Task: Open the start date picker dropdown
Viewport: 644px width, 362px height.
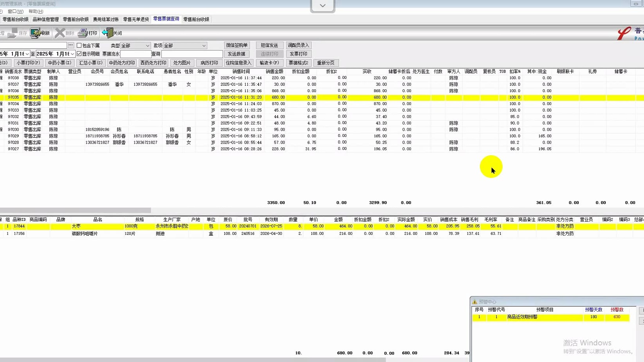Action: (27, 54)
